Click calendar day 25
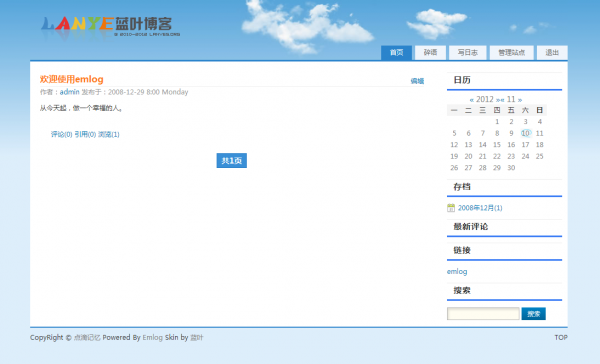This screenshot has width=600, height=364. pyautogui.click(x=540, y=156)
